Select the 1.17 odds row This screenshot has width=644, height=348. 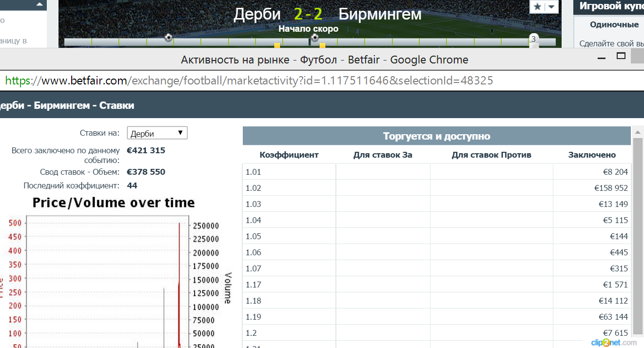pyautogui.click(x=437, y=285)
